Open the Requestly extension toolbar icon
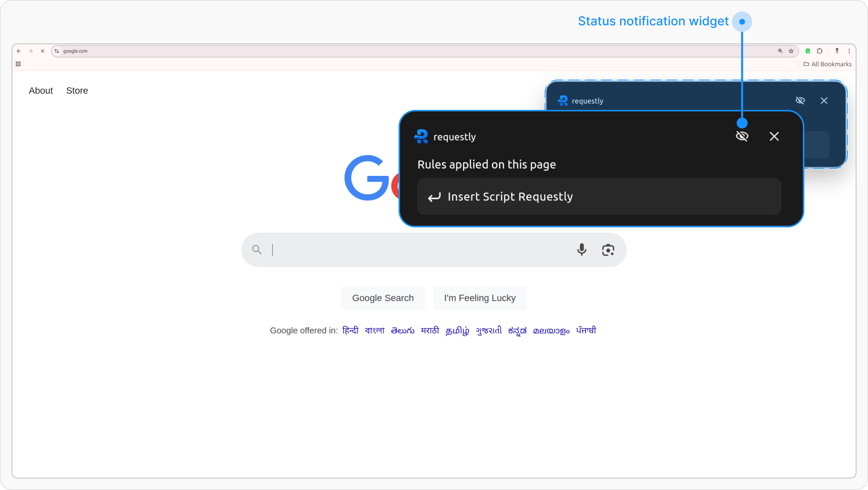Viewport: 868px width, 490px height. [x=808, y=51]
